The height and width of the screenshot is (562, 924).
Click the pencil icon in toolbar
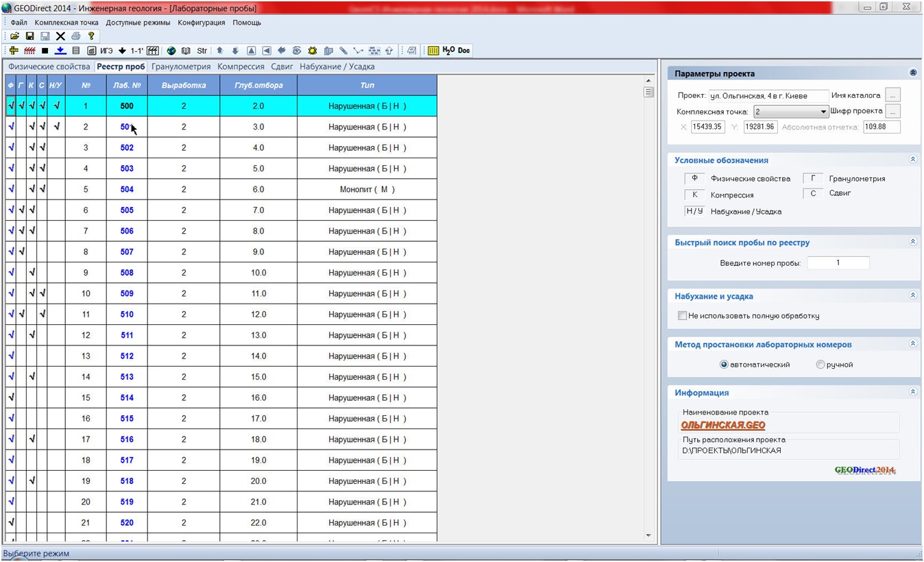pyautogui.click(x=343, y=51)
